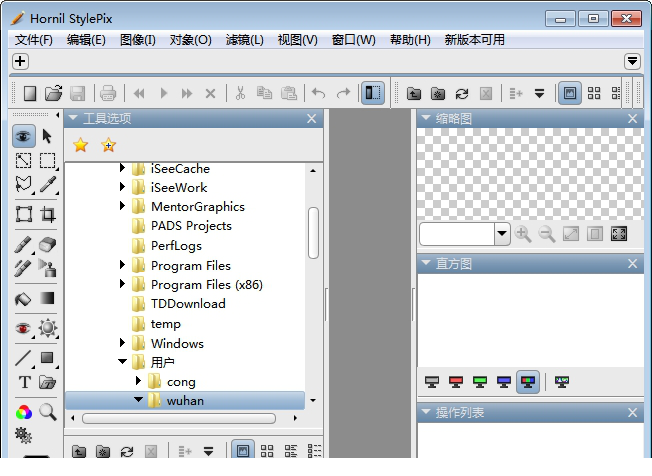Expand the MentorGraphics folder
Viewport: 652px width, 476px height.
[122, 205]
